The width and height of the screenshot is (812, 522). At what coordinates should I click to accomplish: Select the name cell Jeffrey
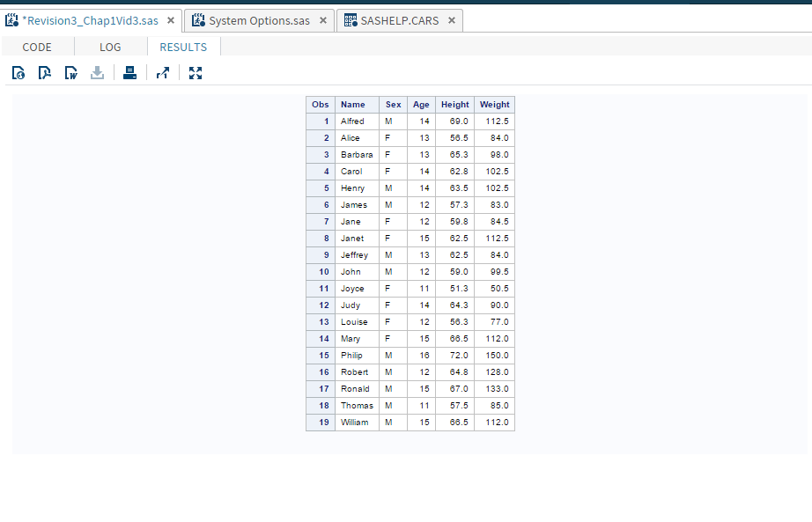point(358,254)
